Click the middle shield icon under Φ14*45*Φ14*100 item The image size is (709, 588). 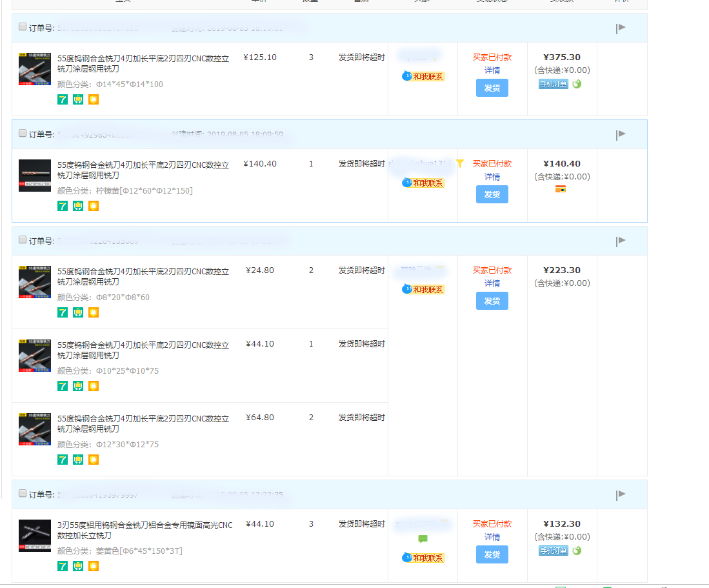coord(78,99)
